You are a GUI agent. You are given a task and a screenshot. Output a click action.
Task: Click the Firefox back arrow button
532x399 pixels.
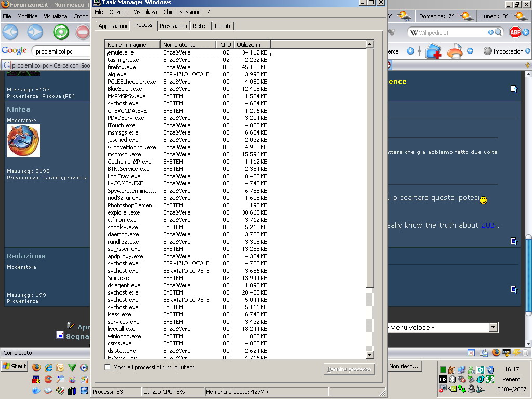point(10,33)
